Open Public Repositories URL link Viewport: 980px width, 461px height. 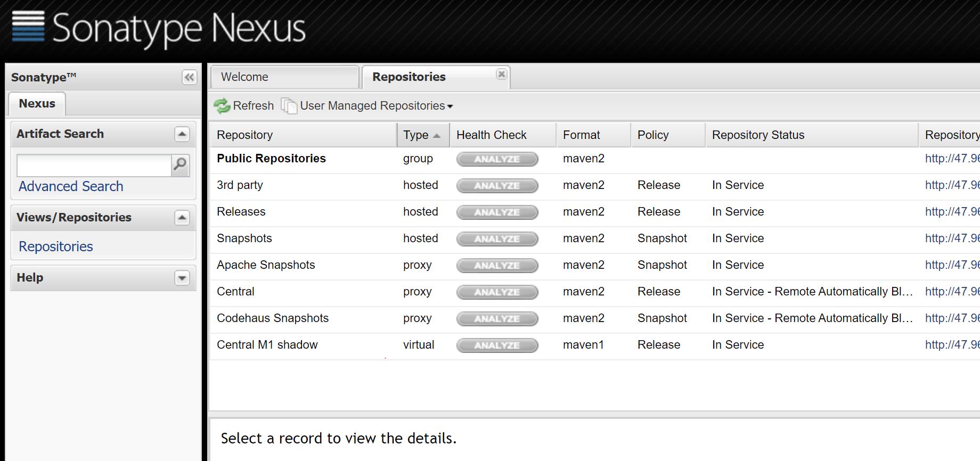coord(952,159)
